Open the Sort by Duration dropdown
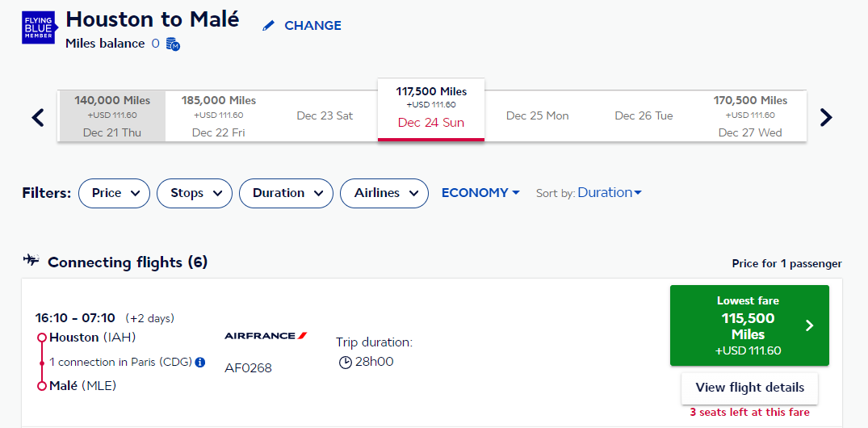This screenshot has height=428, width=868. [610, 193]
